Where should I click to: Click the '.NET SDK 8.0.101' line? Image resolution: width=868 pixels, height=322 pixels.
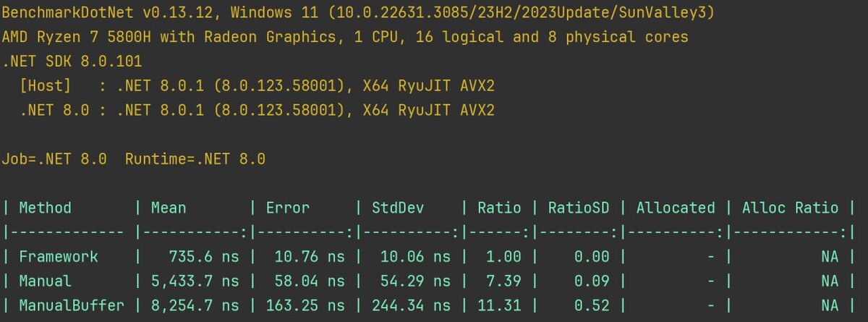(72, 62)
